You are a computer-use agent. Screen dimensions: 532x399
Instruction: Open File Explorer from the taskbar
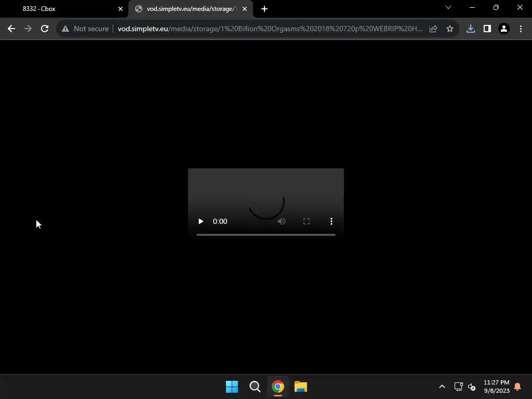coord(301,387)
